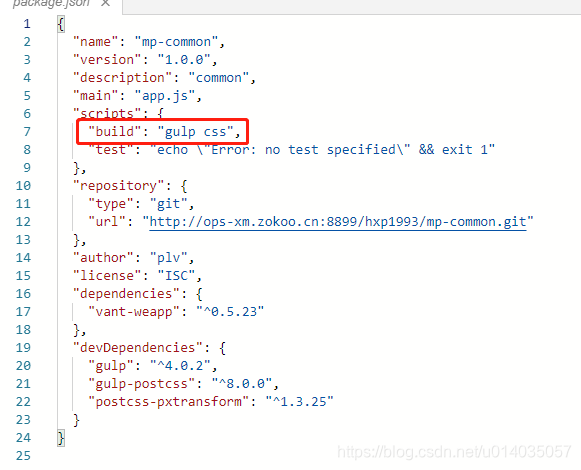581x470 pixels.
Task: Click the "license" key
Action: [107, 276]
